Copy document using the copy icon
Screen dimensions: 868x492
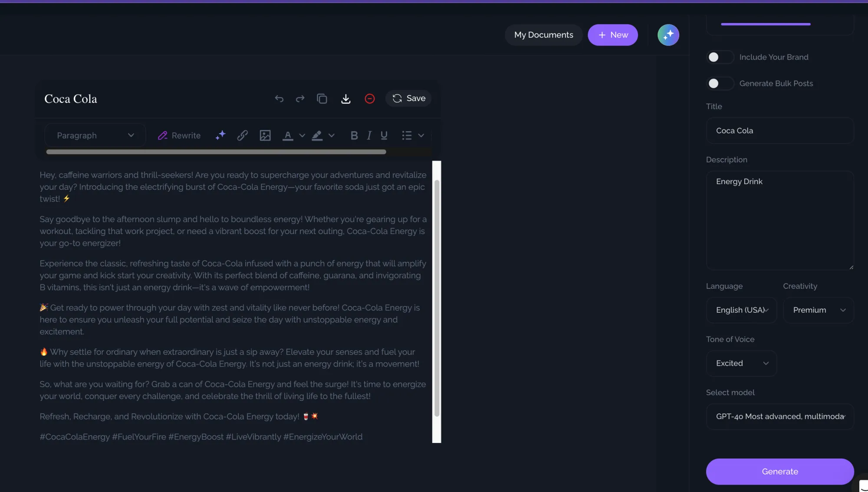322,99
